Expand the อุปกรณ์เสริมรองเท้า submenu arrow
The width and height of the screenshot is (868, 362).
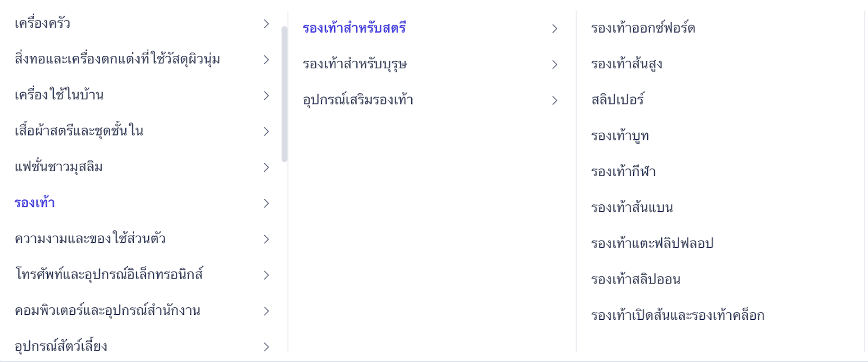pos(554,101)
